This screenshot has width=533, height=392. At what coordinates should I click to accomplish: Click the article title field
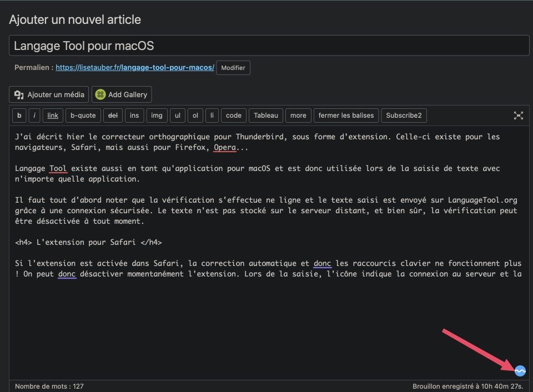point(269,46)
